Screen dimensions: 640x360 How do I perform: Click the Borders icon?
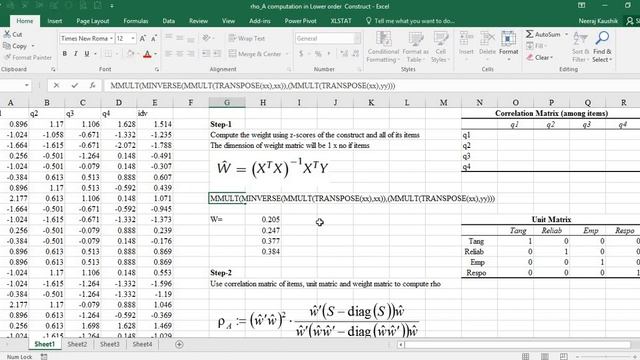click(108, 53)
